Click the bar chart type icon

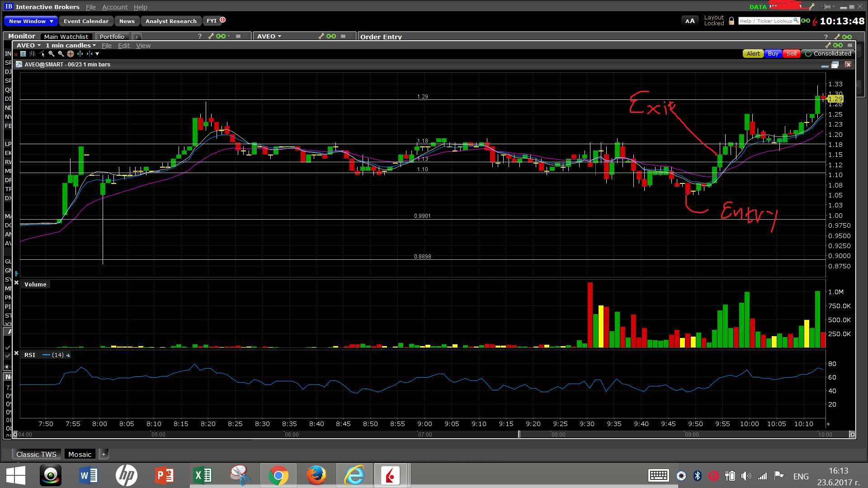tap(33, 54)
